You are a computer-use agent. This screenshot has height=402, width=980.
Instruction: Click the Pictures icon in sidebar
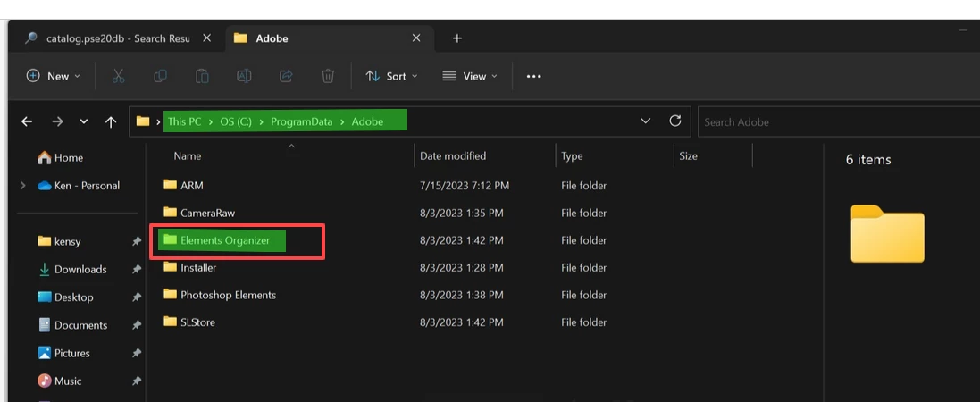coord(45,353)
